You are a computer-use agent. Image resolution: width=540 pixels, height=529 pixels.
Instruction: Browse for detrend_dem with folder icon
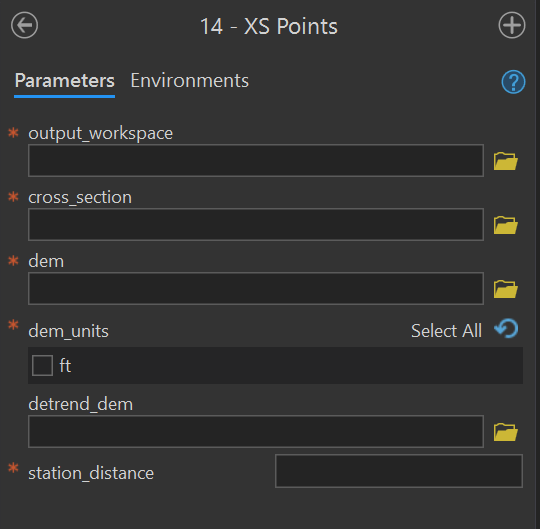coord(506,432)
